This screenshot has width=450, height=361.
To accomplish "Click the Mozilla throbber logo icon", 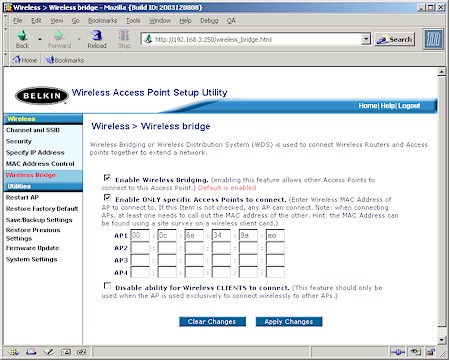I will pyautogui.click(x=433, y=39).
